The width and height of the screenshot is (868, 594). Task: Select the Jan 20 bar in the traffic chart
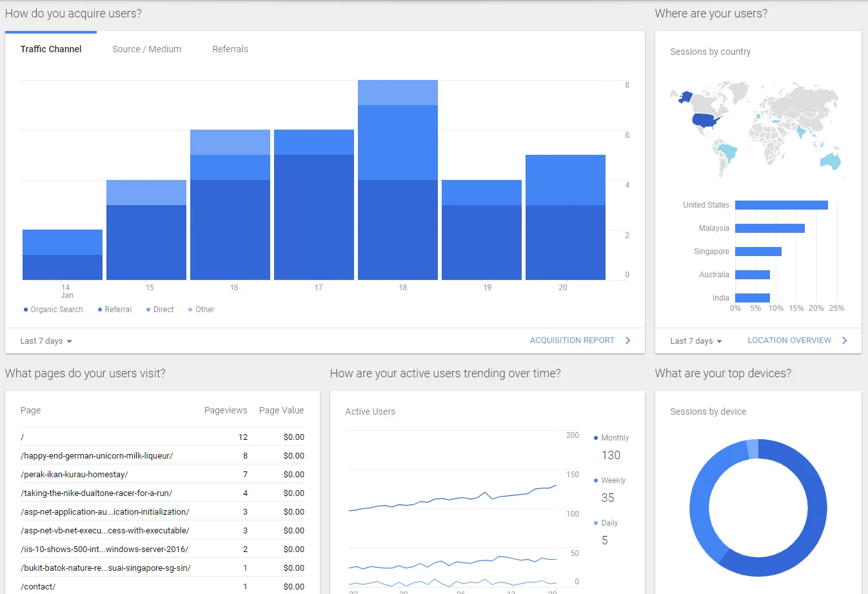click(566, 217)
